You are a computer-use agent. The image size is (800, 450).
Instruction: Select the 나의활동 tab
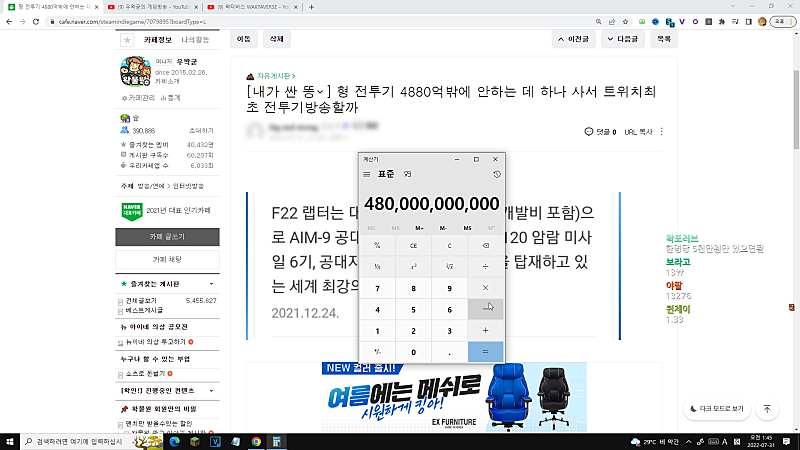click(195, 40)
